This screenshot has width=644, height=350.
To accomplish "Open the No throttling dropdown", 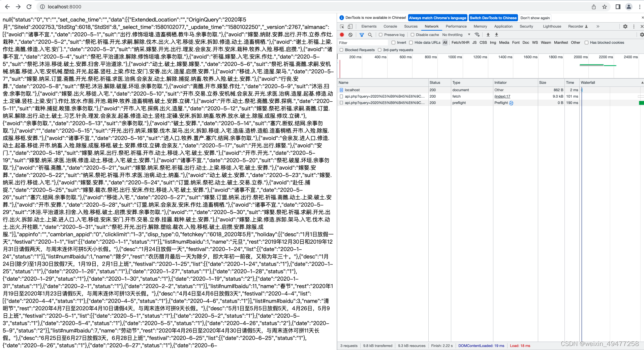I will click(456, 35).
